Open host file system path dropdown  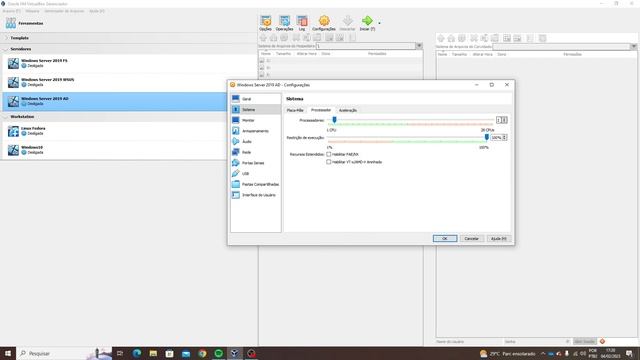[x=419, y=46]
